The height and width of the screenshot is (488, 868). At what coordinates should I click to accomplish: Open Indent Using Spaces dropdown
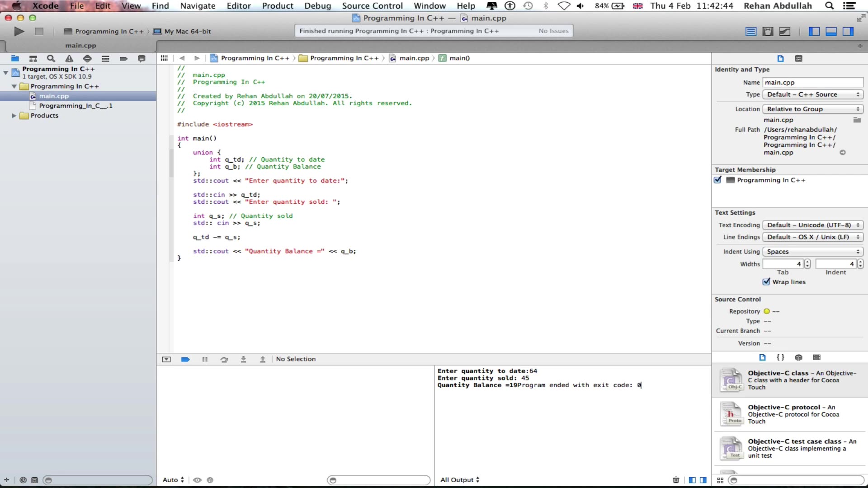(813, 252)
